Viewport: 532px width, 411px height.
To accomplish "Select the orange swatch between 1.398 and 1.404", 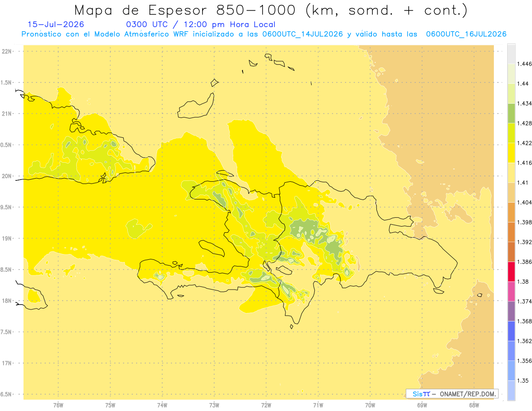I will click(511, 212).
